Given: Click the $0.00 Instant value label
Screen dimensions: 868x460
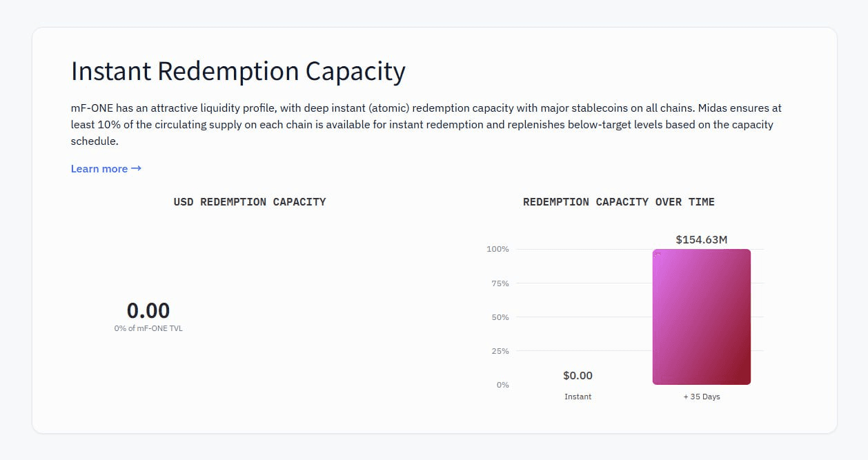Looking at the screenshot, I should coord(578,376).
